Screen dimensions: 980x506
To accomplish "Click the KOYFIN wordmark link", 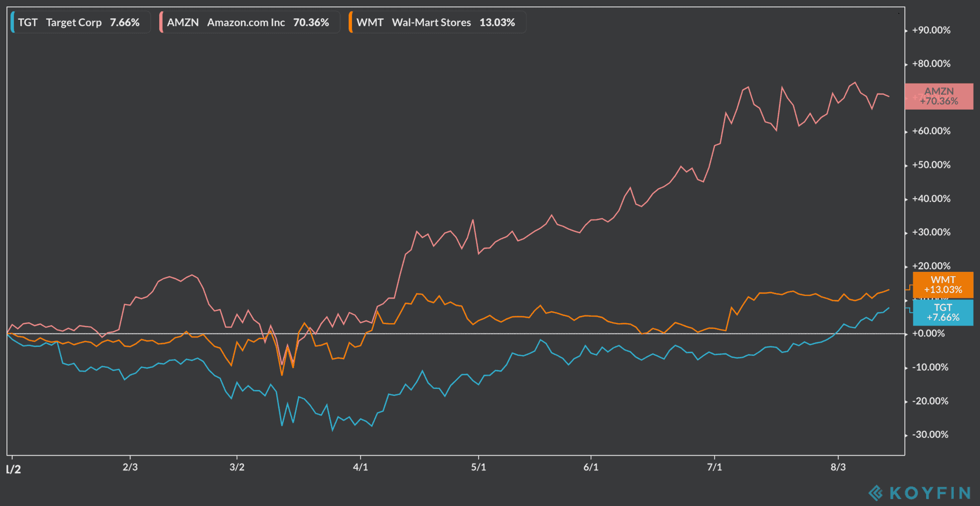I will 930,493.
